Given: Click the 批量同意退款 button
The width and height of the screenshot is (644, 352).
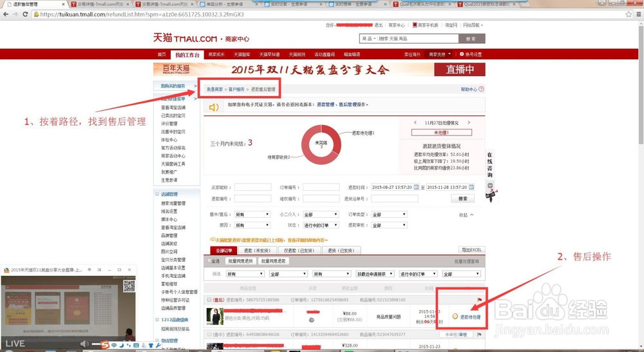Looking at the screenshot, I should click(x=274, y=260).
